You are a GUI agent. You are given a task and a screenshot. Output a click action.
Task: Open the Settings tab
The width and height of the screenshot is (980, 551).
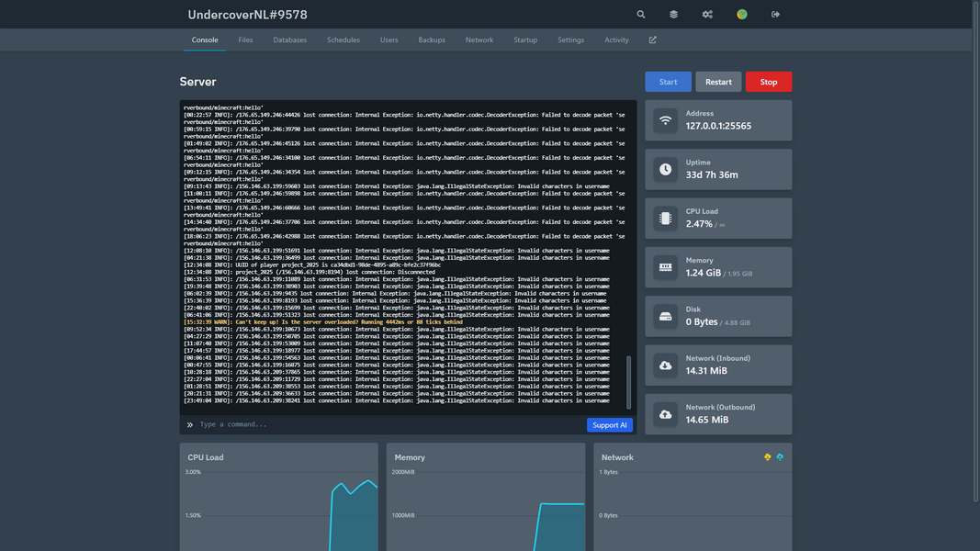(570, 40)
